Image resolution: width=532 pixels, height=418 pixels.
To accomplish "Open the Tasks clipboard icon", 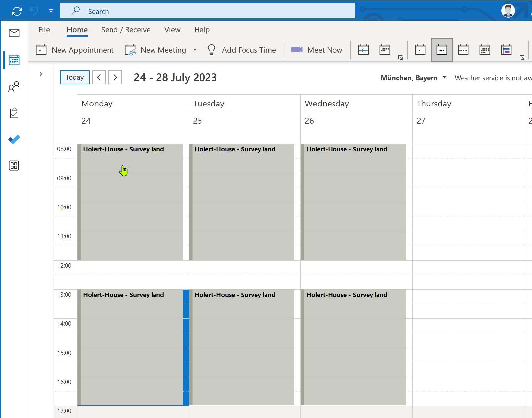I will [x=14, y=113].
